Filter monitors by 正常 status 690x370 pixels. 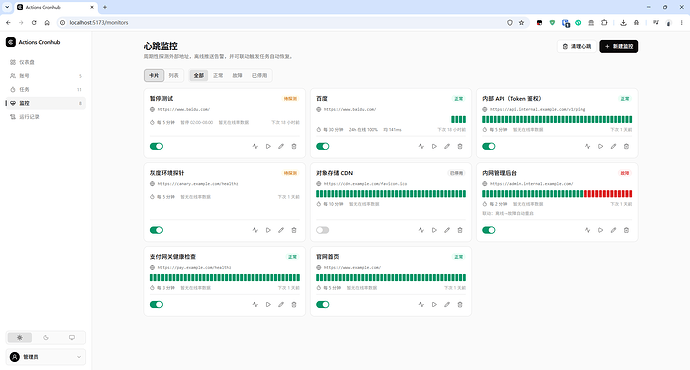pos(218,75)
